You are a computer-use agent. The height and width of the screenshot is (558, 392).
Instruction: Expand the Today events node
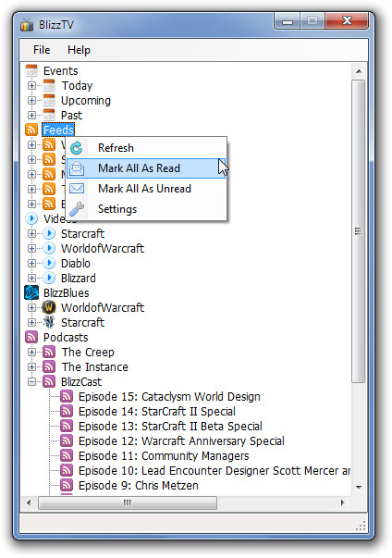point(31,85)
